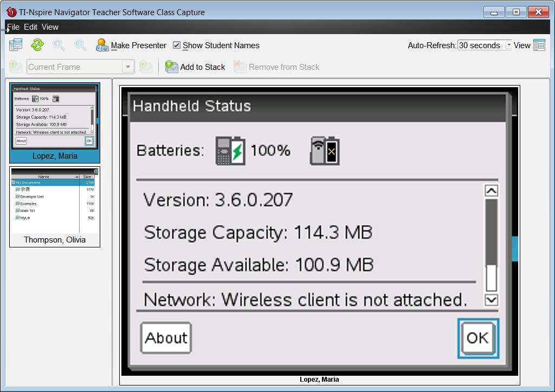Image resolution: width=555 pixels, height=392 pixels.
Task: Click the scroll down arrow in Handheld Status
Action: click(491, 300)
